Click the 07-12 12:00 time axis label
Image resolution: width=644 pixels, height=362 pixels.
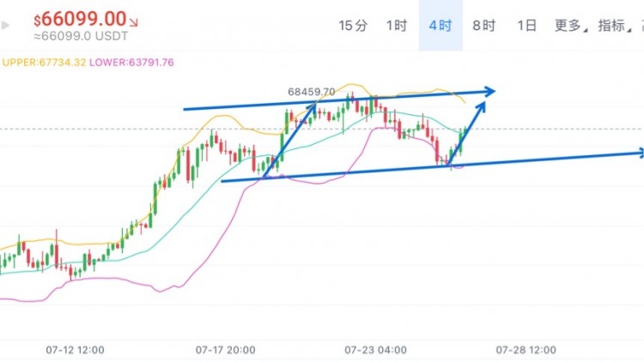75,350
